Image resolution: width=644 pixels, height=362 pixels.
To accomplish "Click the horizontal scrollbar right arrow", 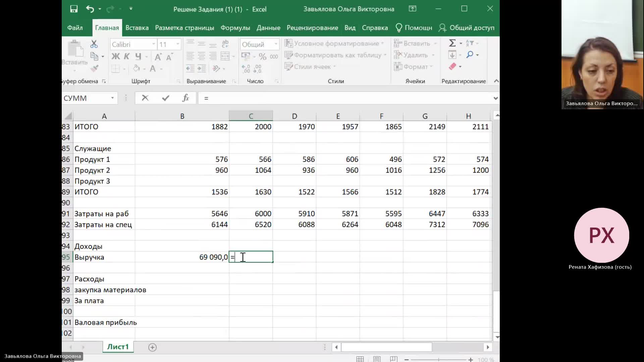I will 488,347.
